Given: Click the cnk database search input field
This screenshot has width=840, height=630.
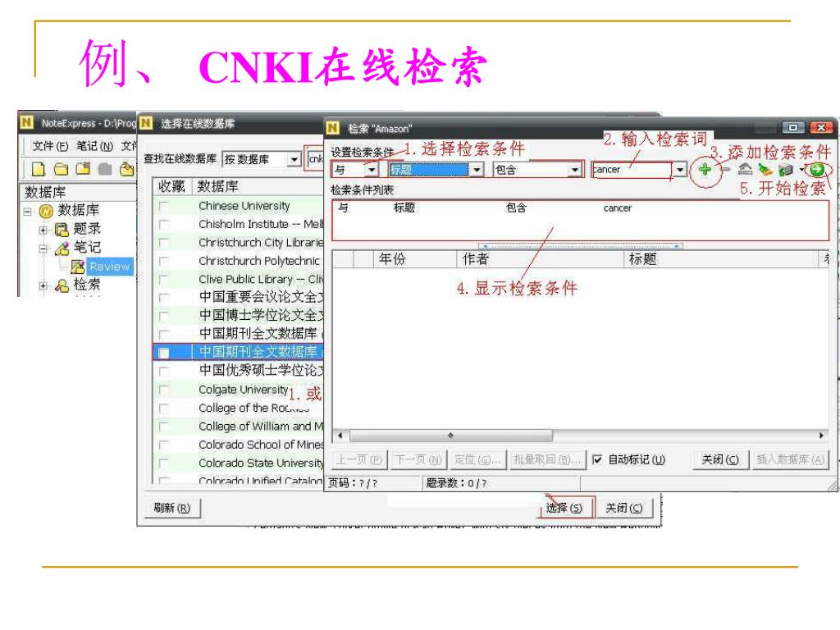Looking at the screenshot, I should pyautogui.click(x=316, y=159).
